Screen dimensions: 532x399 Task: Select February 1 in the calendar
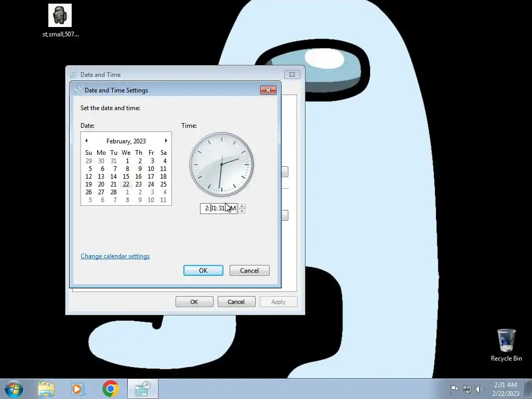pyautogui.click(x=127, y=161)
